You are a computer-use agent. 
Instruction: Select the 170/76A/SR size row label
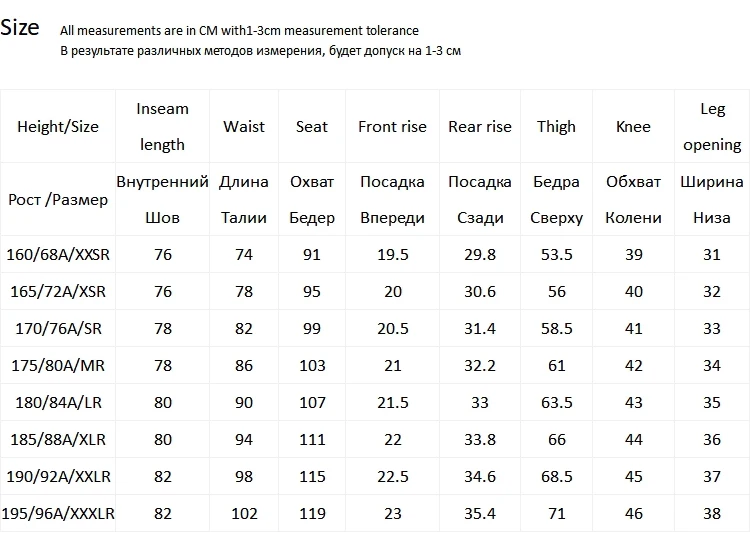point(58,329)
